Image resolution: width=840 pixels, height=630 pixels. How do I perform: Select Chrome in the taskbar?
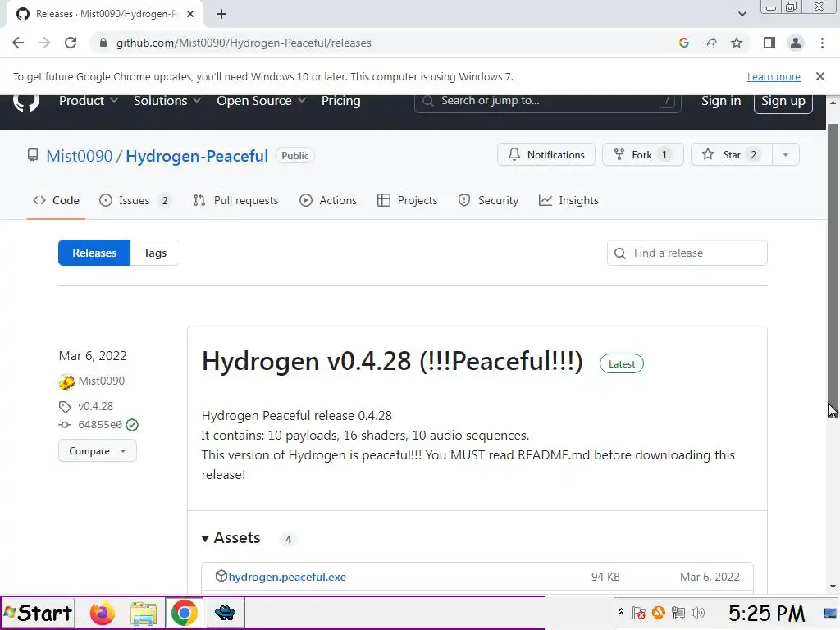pos(184,613)
